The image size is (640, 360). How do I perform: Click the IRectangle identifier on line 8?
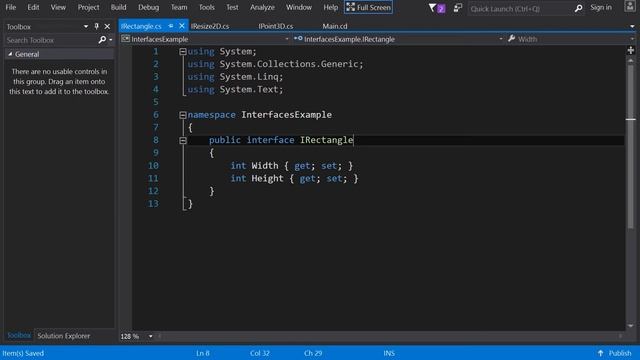327,140
